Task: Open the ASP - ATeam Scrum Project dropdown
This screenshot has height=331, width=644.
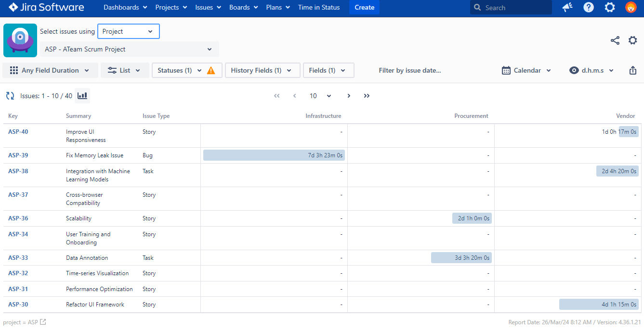Action: tap(129, 49)
